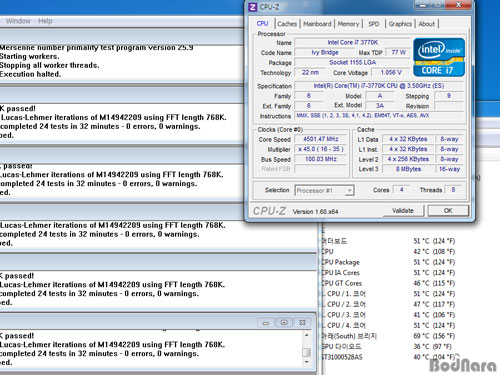Select the ST31000528AS drive temperature row
This screenshot has height=375, width=500.
click(388, 357)
